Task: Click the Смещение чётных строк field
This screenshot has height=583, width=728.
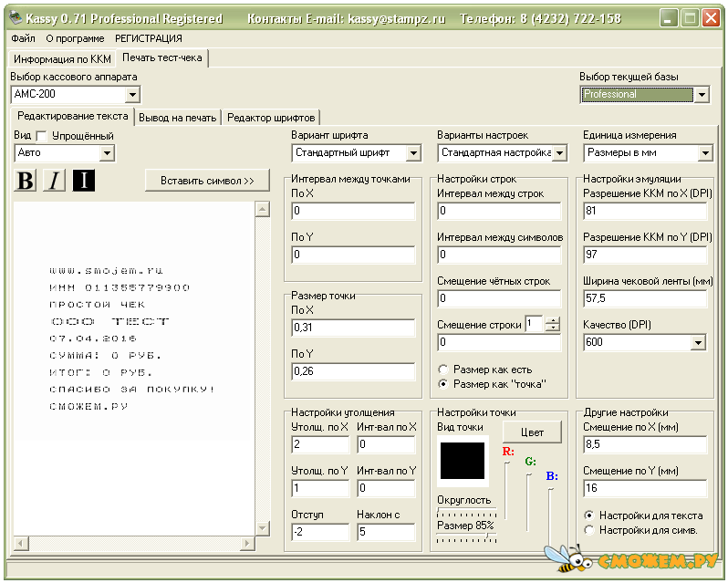Action: 499,298
